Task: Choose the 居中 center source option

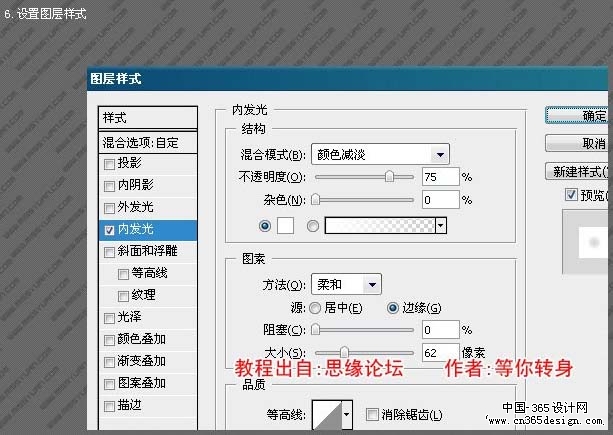Action: (315, 308)
